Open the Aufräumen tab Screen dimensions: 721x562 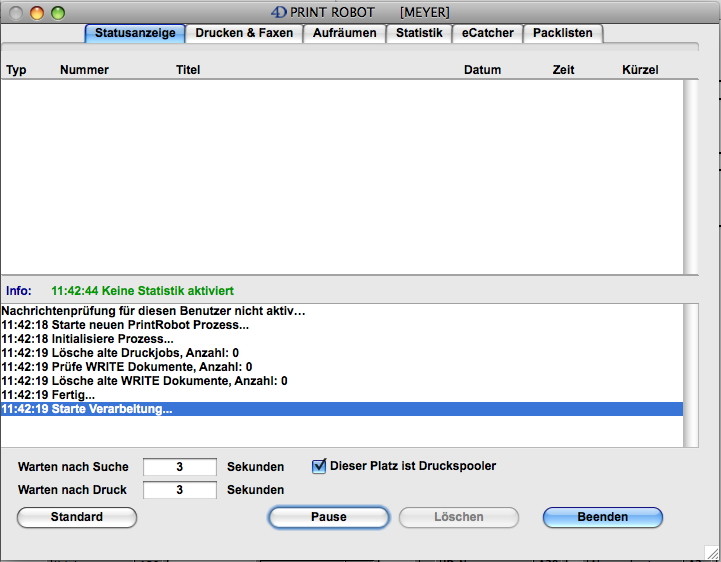345,33
